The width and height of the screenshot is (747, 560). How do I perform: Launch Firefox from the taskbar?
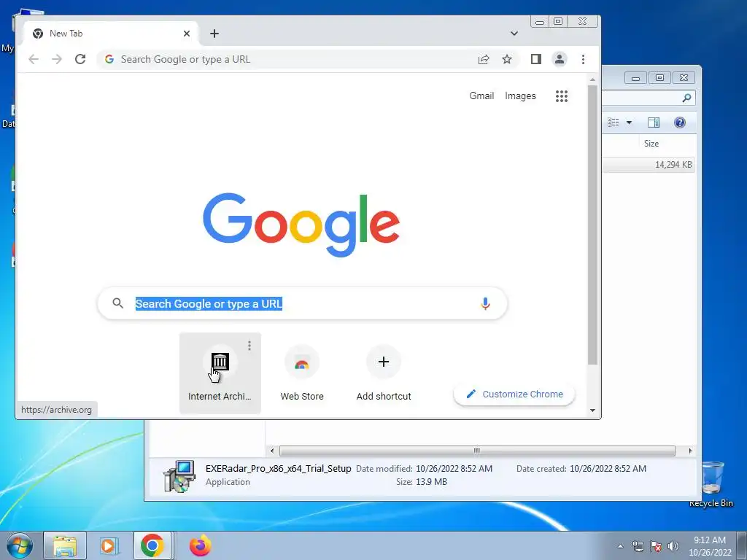[200, 545]
